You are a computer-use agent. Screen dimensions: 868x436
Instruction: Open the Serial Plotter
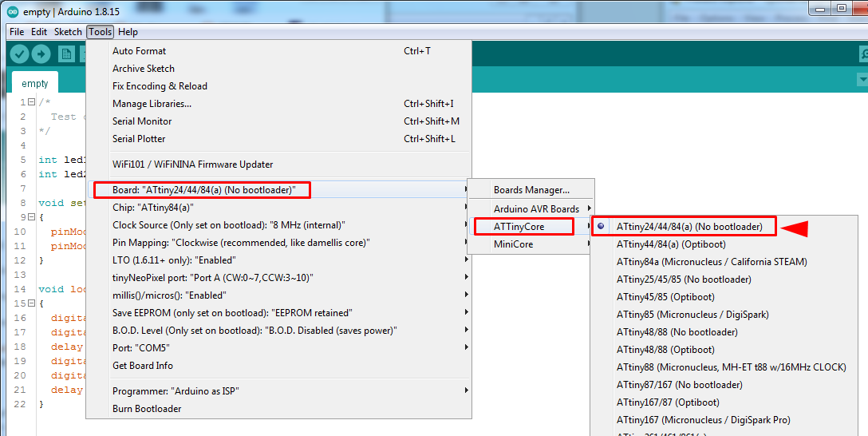278,139
